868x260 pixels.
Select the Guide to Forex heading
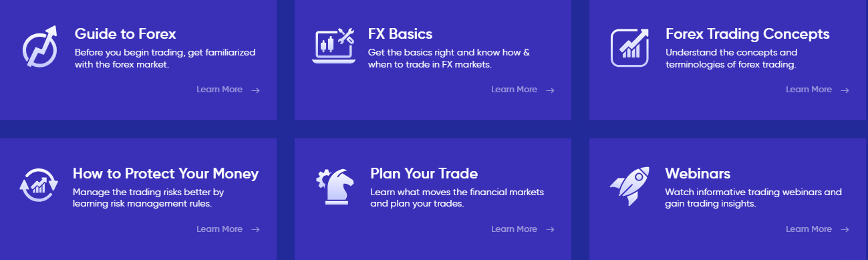tap(125, 33)
